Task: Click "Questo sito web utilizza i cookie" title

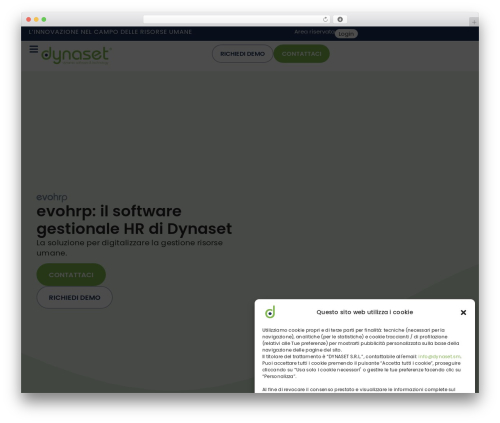Action: click(365, 312)
